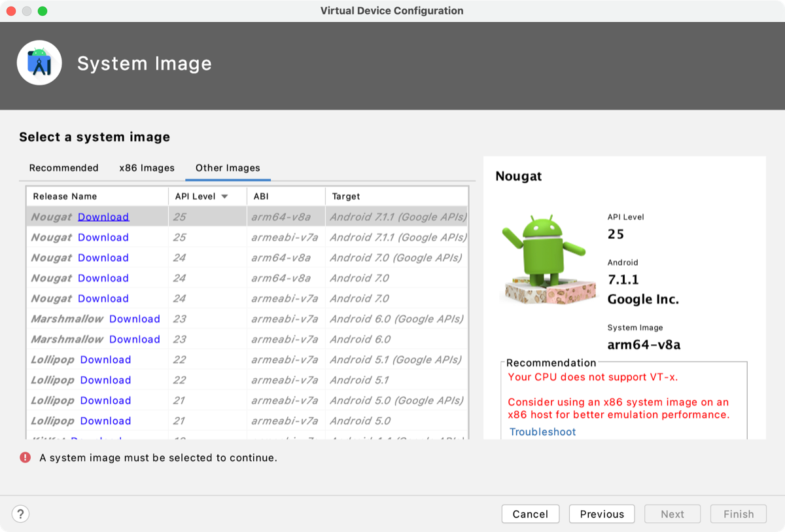Click the Cancel button

[531, 514]
